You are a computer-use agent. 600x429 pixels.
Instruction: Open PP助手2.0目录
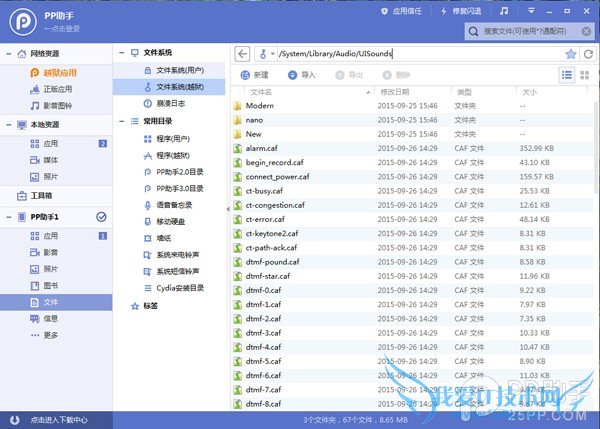174,172
